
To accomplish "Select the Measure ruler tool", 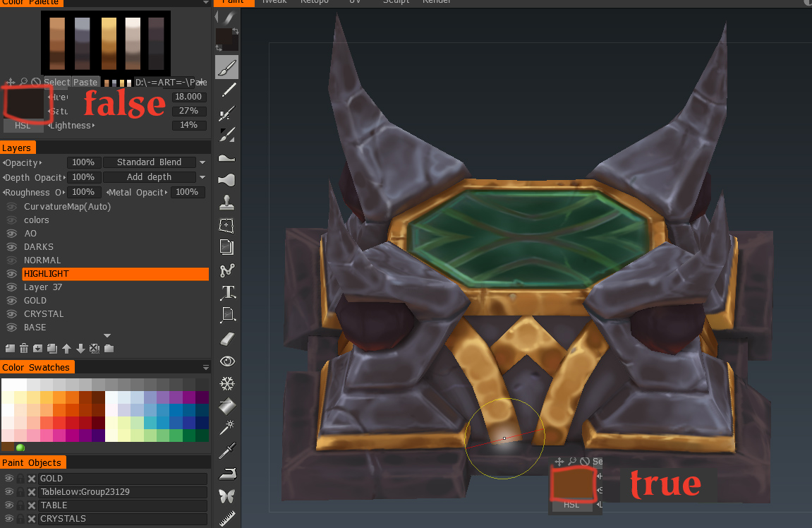I will [x=226, y=520].
